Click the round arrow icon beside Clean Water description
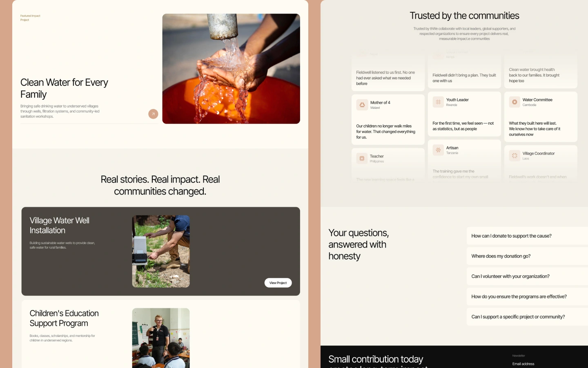Image resolution: width=588 pixels, height=368 pixels. tap(153, 114)
